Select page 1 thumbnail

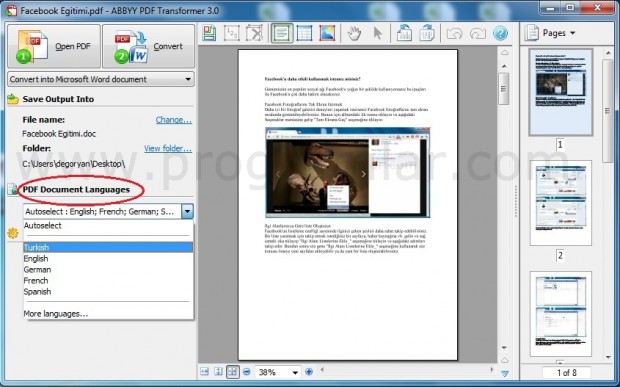point(561,92)
